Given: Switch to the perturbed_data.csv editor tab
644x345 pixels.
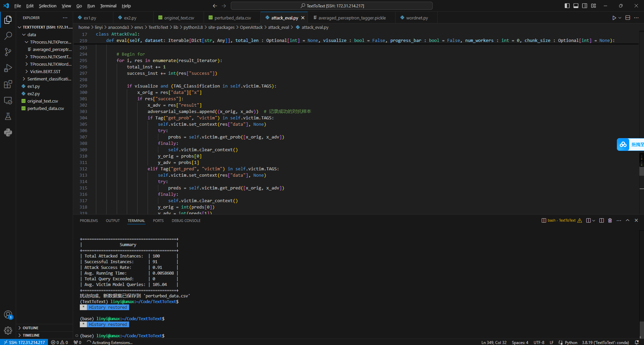Looking at the screenshot, I should pos(232,18).
